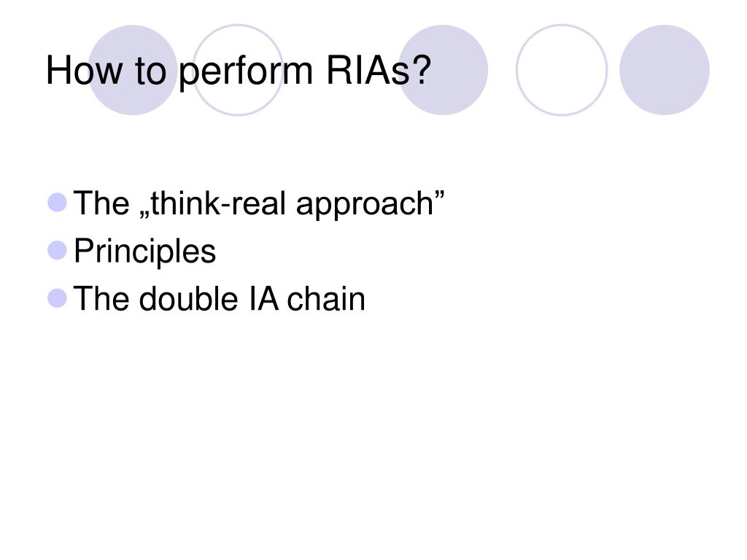
Task: Click "The" starting the third bullet line
Action: tap(101, 299)
